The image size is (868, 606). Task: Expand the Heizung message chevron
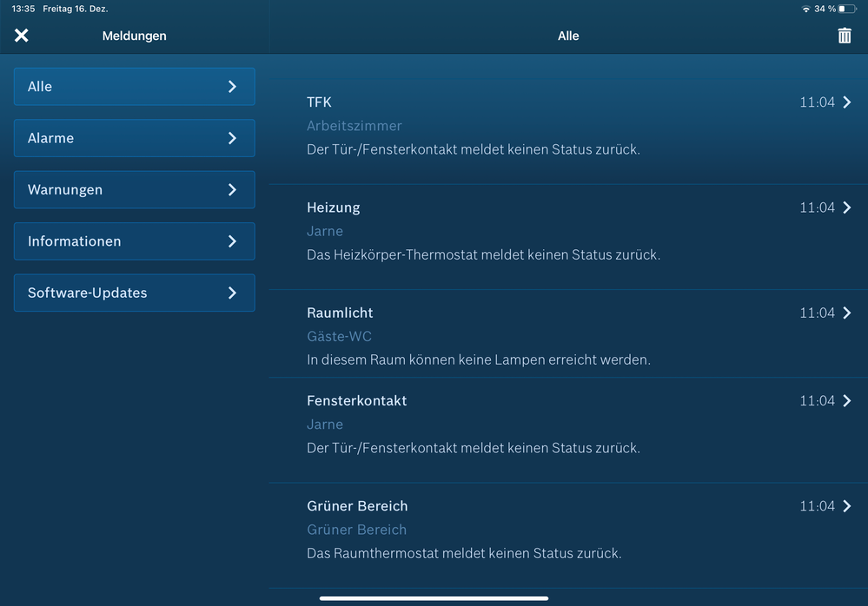[846, 207]
